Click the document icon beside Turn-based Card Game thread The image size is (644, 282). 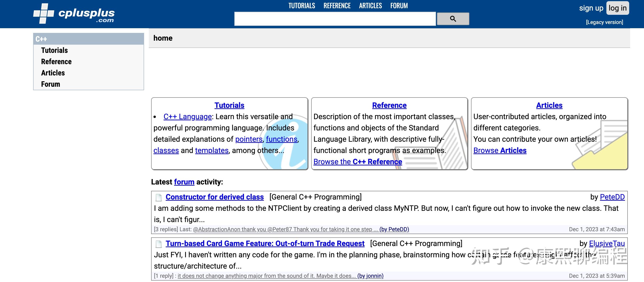(158, 244)
